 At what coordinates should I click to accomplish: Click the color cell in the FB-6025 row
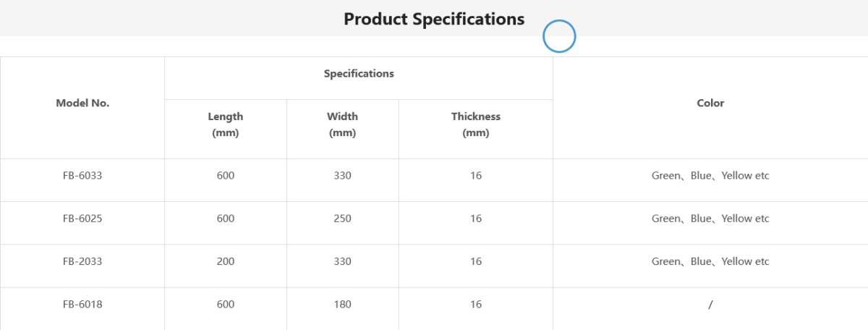click(x=710, y=219)
